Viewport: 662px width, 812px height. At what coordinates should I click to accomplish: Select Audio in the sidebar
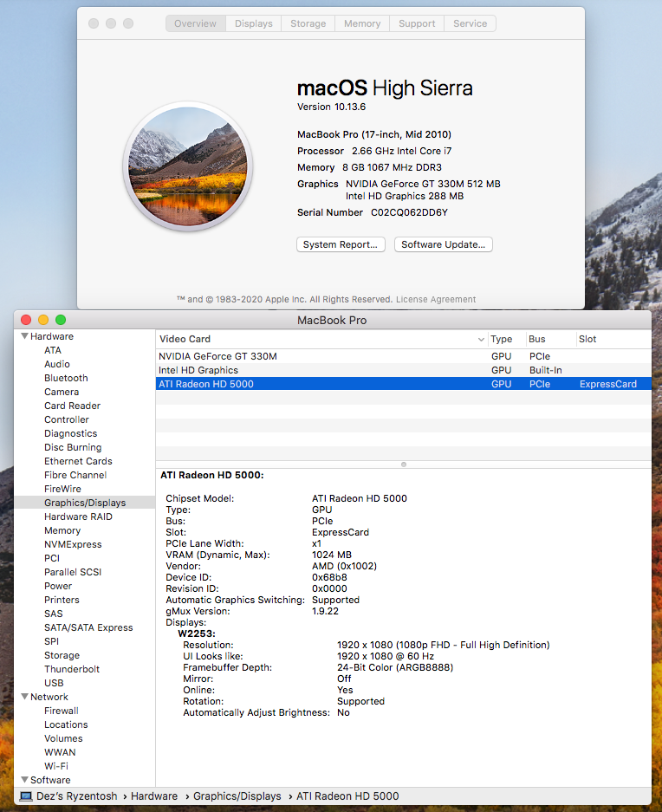coord(57,364)
